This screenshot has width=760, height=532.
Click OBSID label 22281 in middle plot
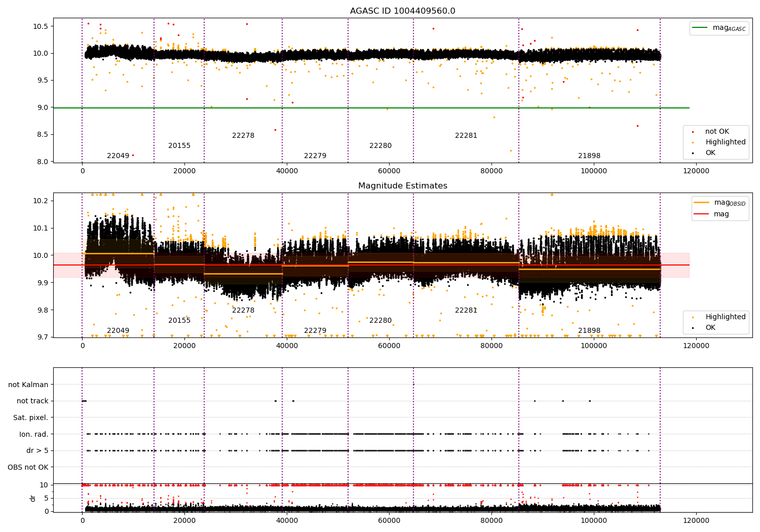(x=466, y=311)
